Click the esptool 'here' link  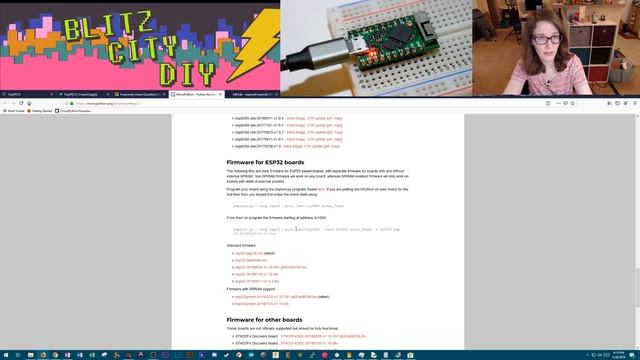click(321, 189)
